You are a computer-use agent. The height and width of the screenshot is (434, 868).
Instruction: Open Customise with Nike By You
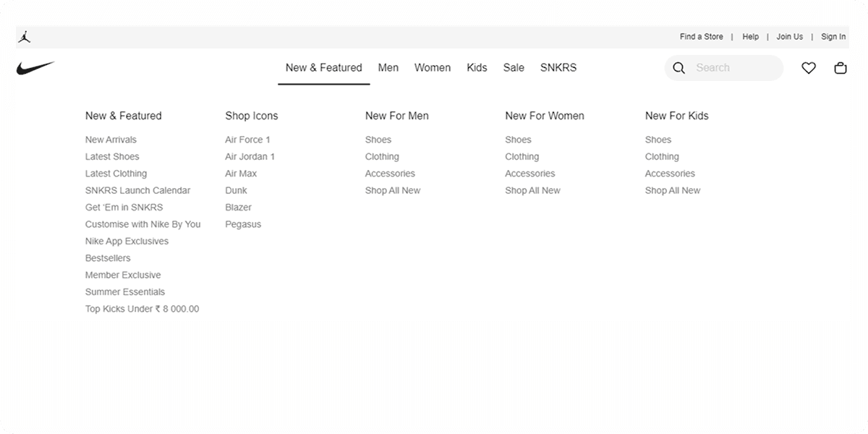click(143, 224)
